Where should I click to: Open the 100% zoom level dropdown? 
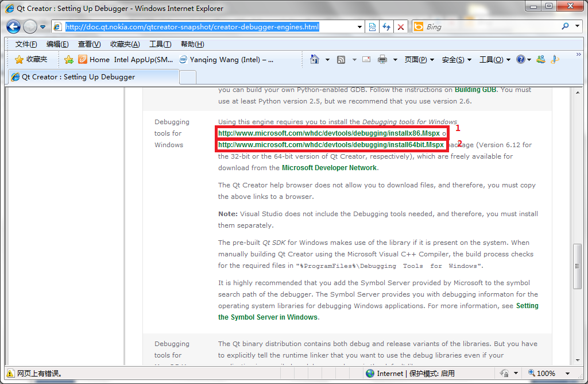click(x=568, y=373)
